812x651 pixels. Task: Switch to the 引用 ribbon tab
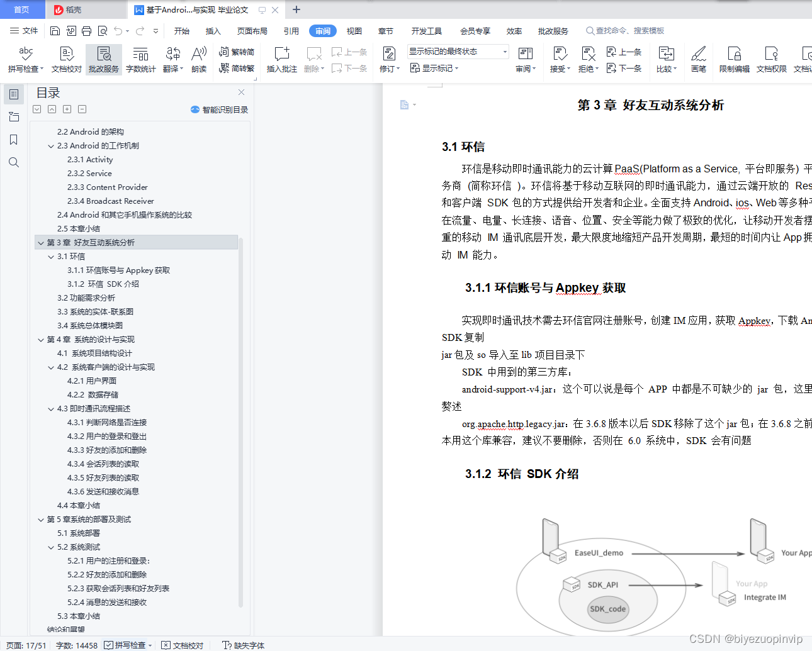click(x=291, y=31)
